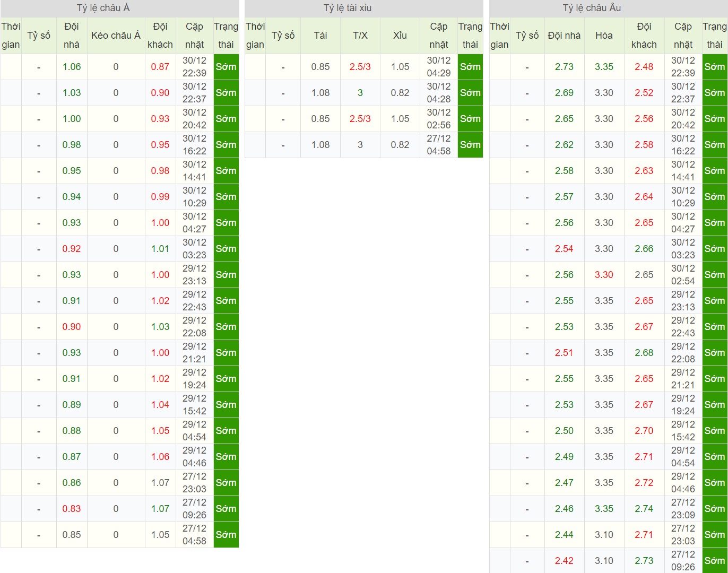The width and height of the screenshot is (728, 573).
Task: Click the 'Xỉu' column header
Action: click(x=400, y=36)
